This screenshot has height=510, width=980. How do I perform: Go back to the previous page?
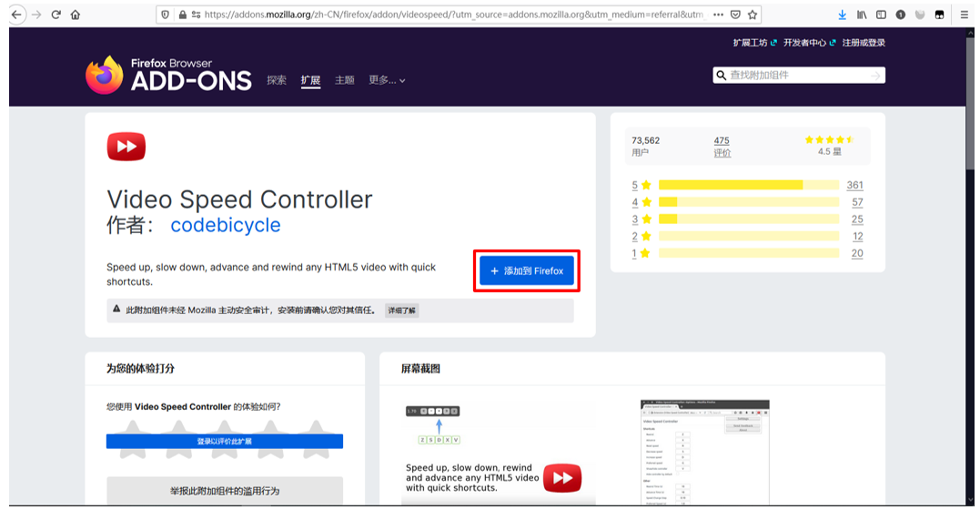tap(16, 15)
